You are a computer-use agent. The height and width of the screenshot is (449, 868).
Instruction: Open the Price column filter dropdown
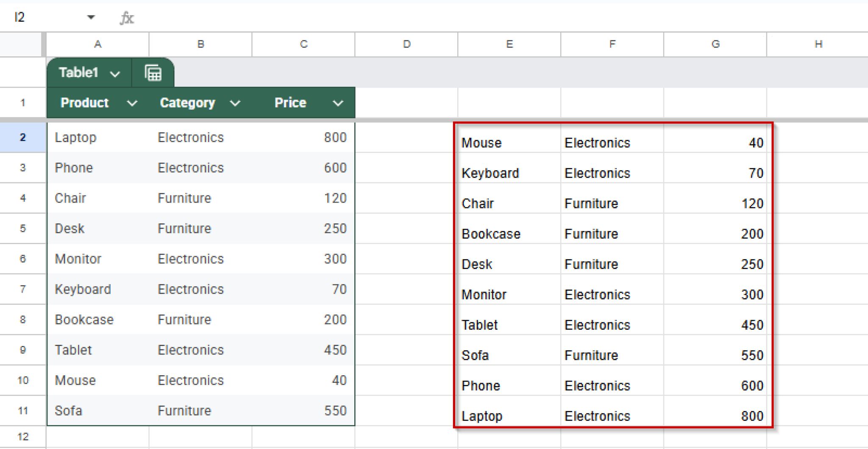coord(338,103)
